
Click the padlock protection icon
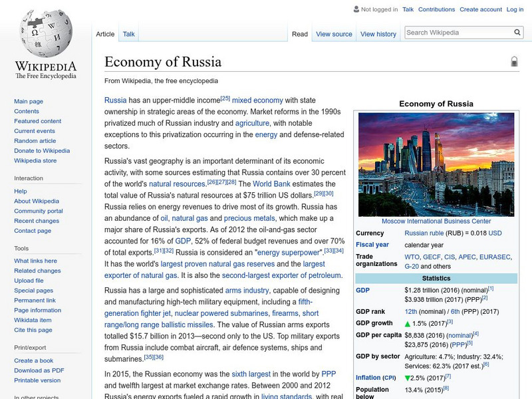coord(514,62)
